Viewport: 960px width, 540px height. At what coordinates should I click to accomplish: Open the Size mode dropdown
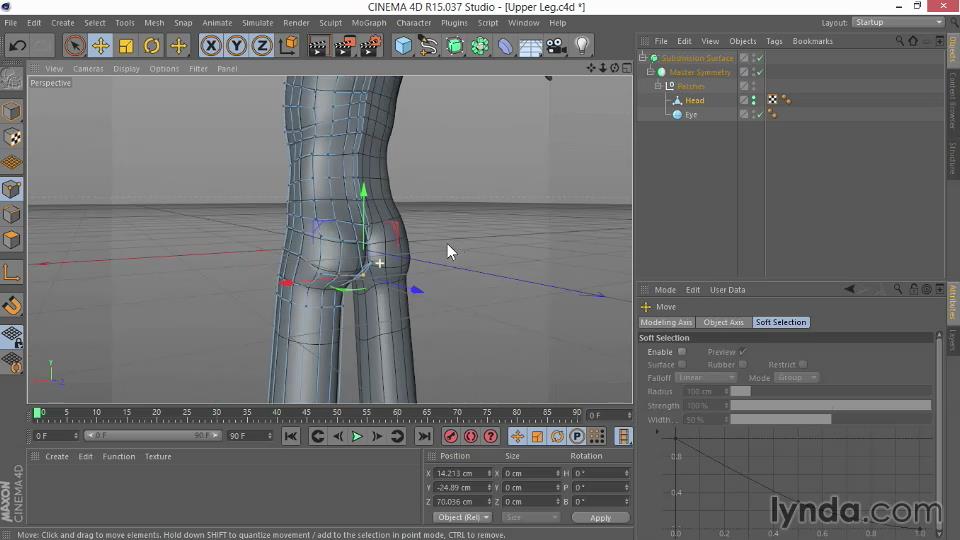click(x=530, y=517)
